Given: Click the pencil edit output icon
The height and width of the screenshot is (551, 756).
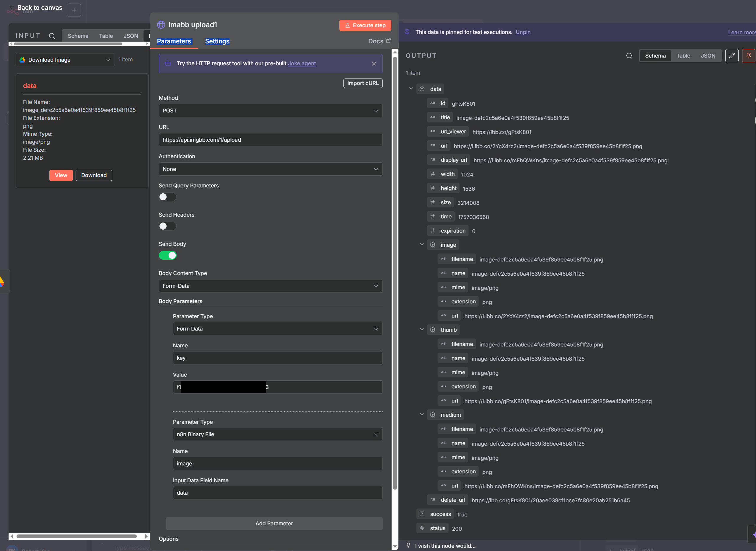Looking at the screenshot, I should [731, 56].
